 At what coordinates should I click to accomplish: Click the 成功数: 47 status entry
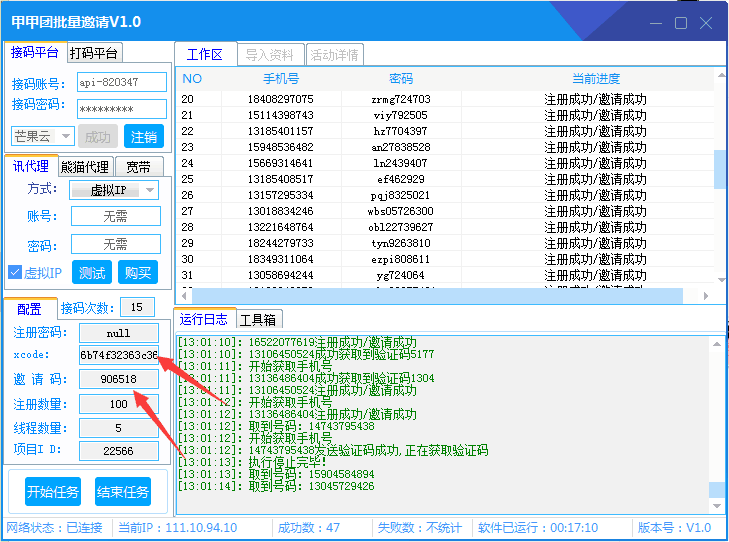click(309, 528)
